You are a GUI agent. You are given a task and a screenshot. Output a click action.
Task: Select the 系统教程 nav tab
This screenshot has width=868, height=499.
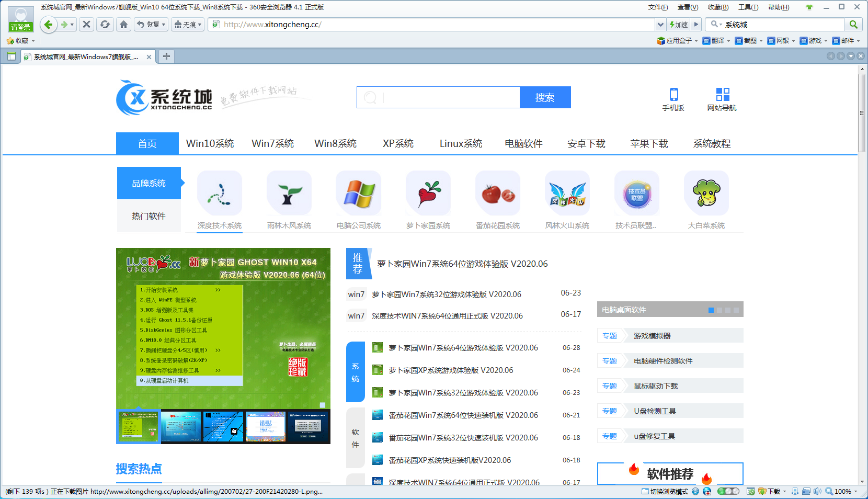pyautogui.click(x=712, y=143)
